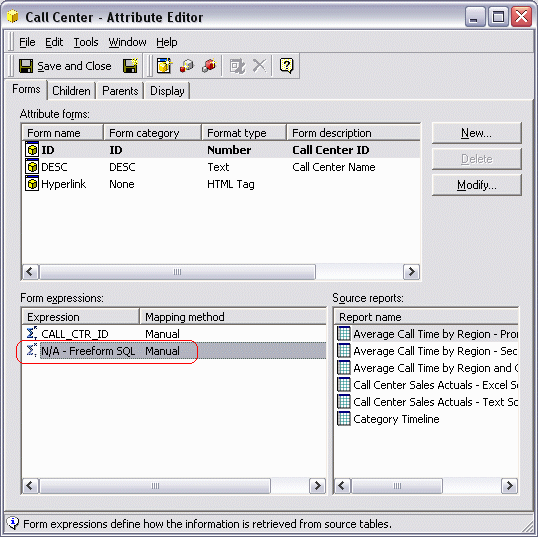Select the DESC attribute form row
This screenshot has width=538, height=537.
click(x=221, y=167)
